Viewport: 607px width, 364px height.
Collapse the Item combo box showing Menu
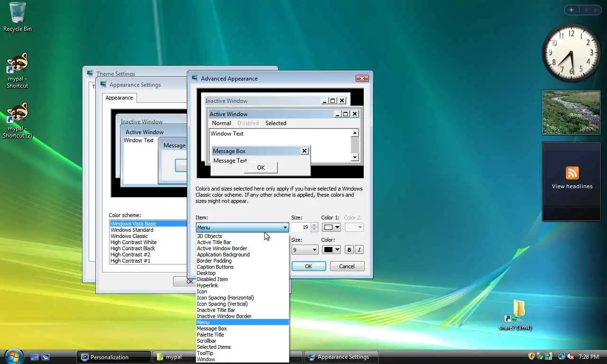click(242, 227)
